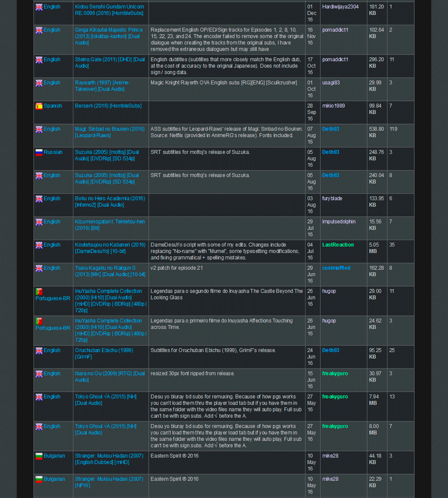Click the Russian flag icon beside Suzuka
The width and height of the screenshot is (448, 498).
(39, 152)
